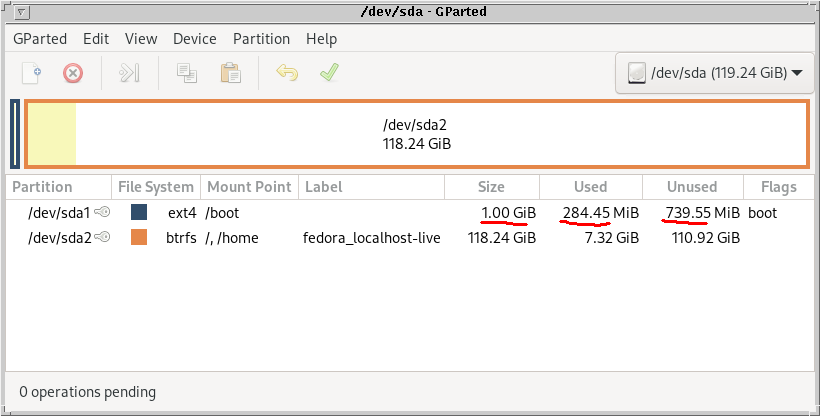This screenshot has height=416, width=820.
Task: Click the Resize/Move partition icon
Action: [x=130, y=73]
